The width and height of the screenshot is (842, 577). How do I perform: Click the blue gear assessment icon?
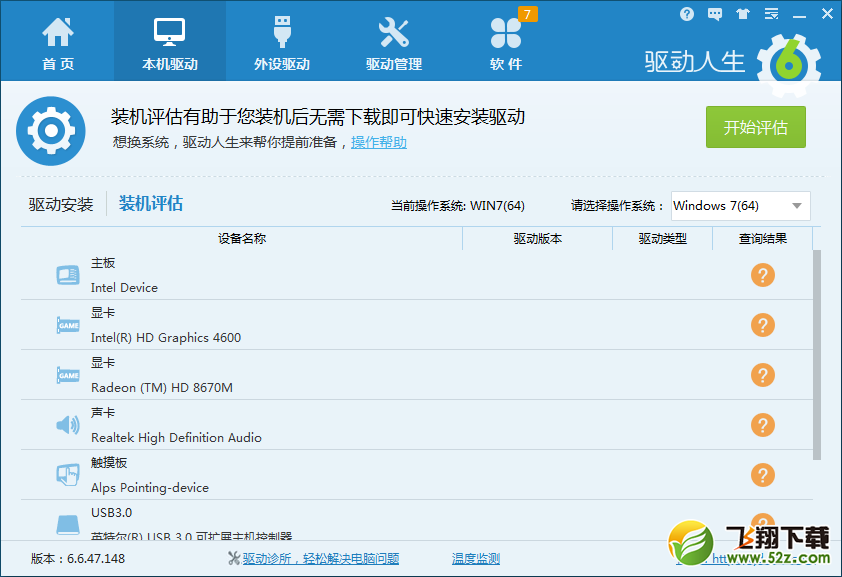[x=51, y=130]
